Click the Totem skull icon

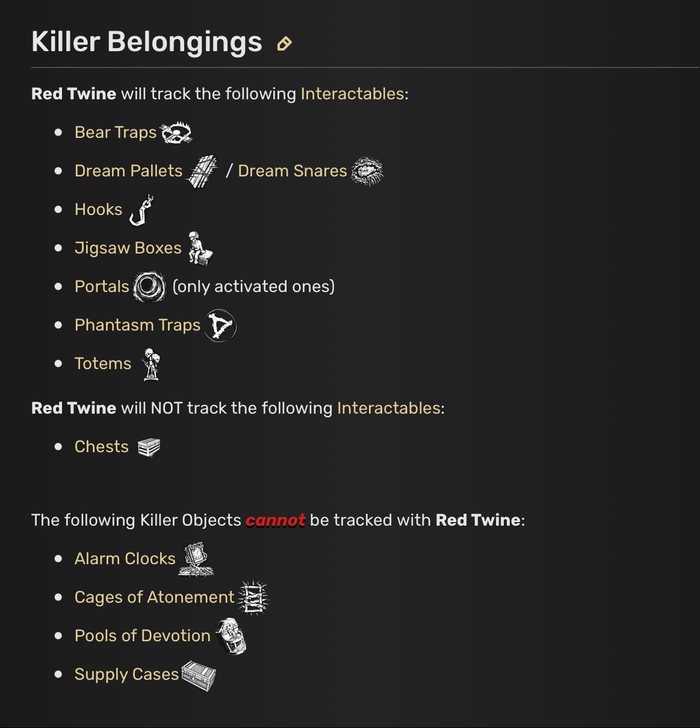tap(151, 364)
